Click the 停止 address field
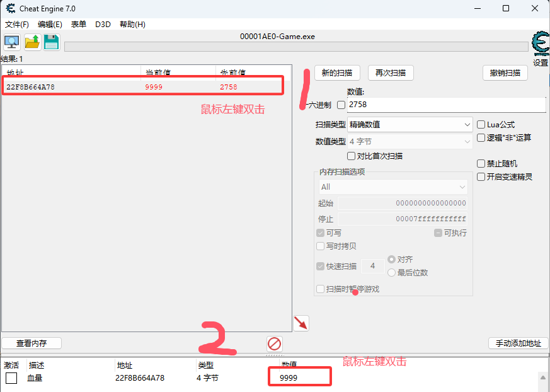Screen dimensions: 550x392 (x=403, y=219)
